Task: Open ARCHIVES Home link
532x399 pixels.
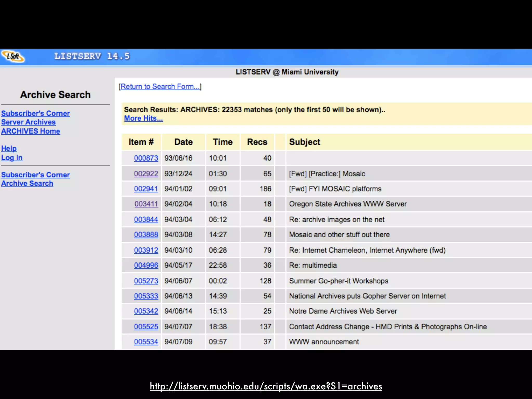Action: coord(31,131)
